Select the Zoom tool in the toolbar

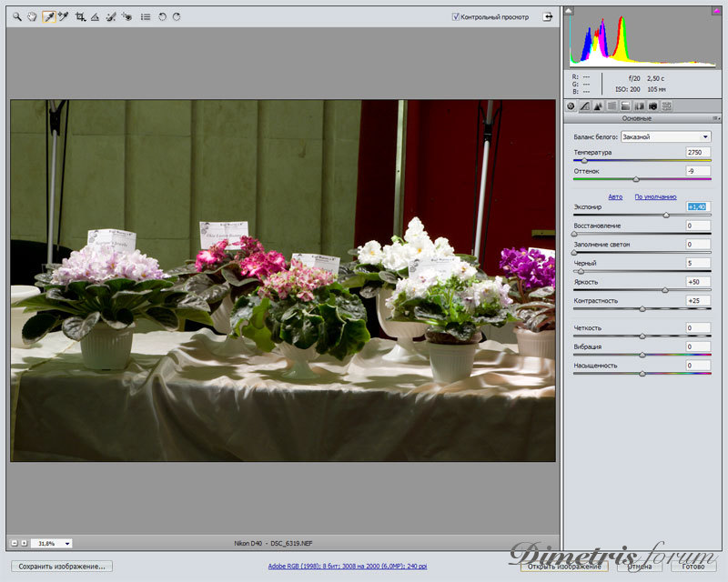click(16, 16)
